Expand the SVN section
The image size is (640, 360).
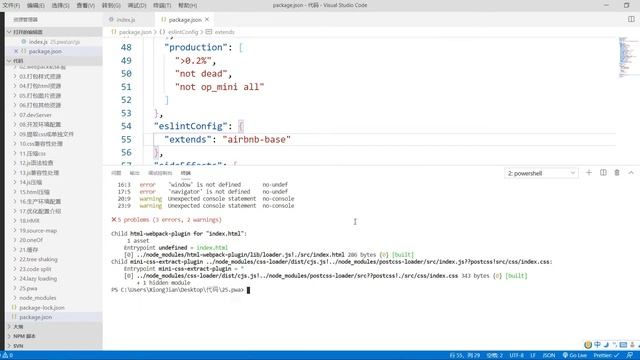pos(53,346)
